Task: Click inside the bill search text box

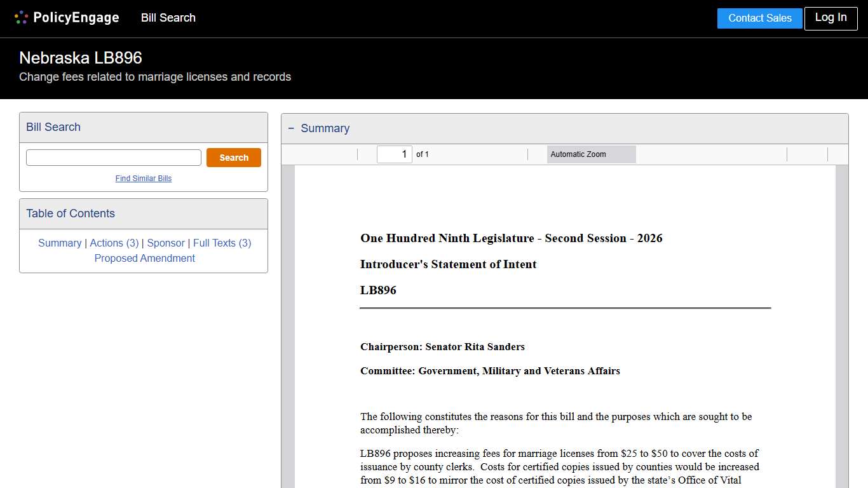Action: [113, 157]
